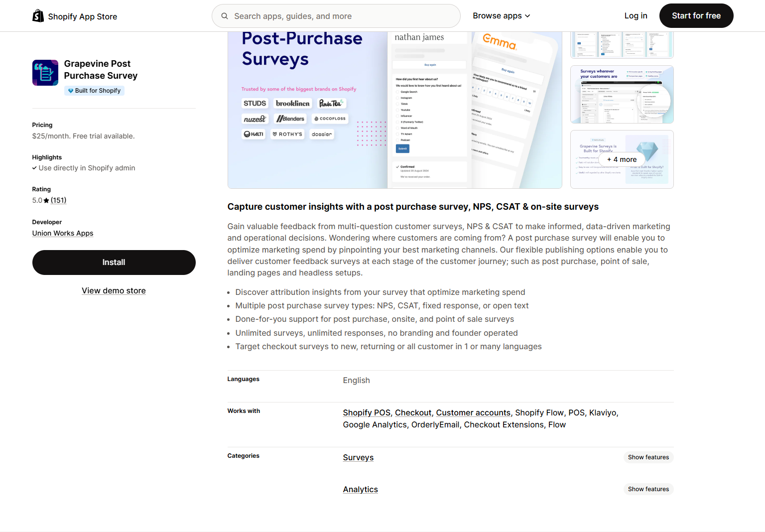The height and width of the screenshot is (532, 765).
Task: Open the 151 reviews link
Action: pos(58,200)
